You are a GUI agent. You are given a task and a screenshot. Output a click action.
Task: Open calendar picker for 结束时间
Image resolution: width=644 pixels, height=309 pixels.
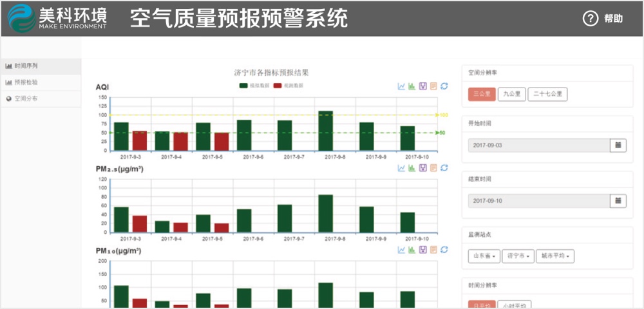pos(618,201)
